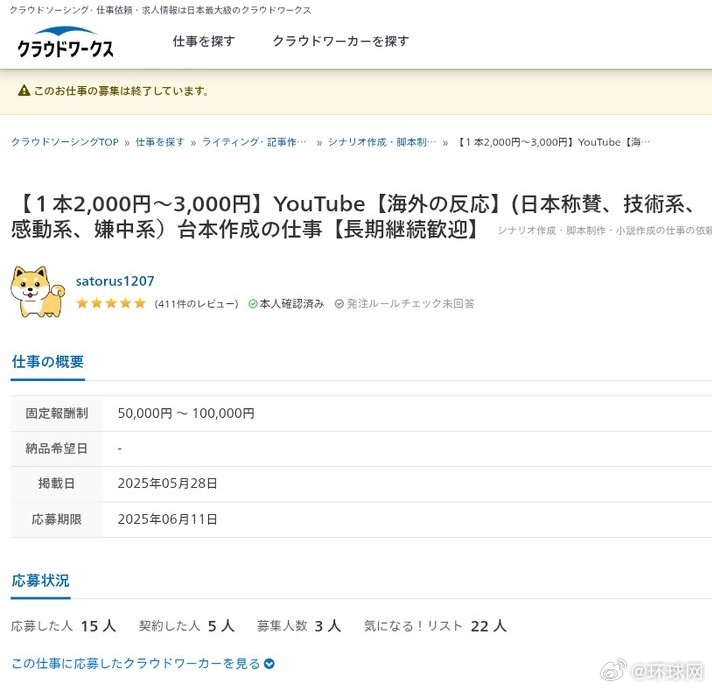Click the 2025年06月11日 deadline date
Image resolution: width=712 pixels, height=689 pixels.
tap(167, 519)
